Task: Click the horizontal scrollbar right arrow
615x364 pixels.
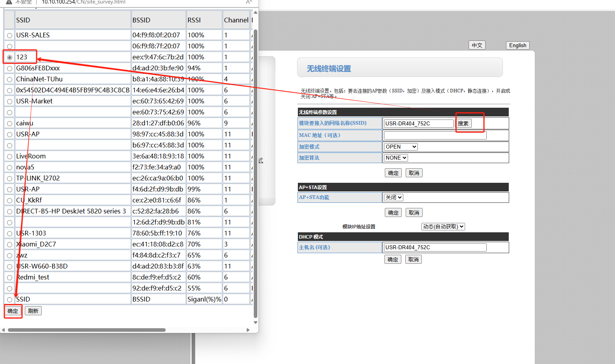Action: point(248,330)
